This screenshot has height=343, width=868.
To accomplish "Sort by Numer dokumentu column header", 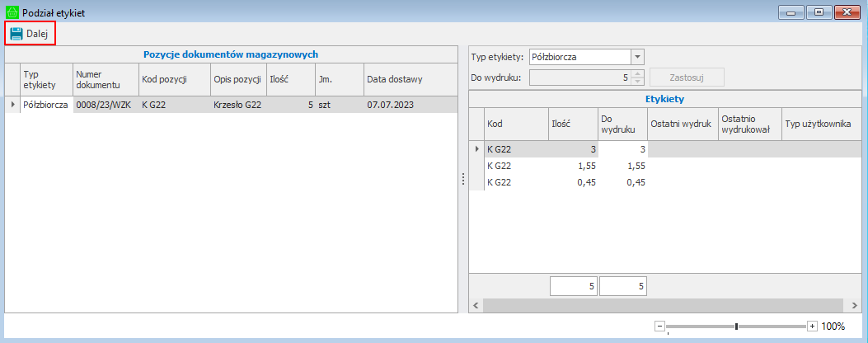I will [106, 80].
